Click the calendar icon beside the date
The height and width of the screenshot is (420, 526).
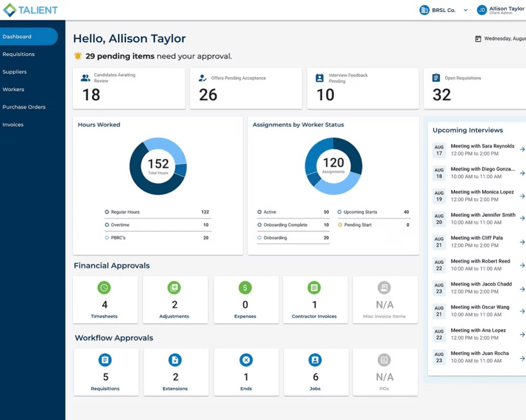(478, 39)
